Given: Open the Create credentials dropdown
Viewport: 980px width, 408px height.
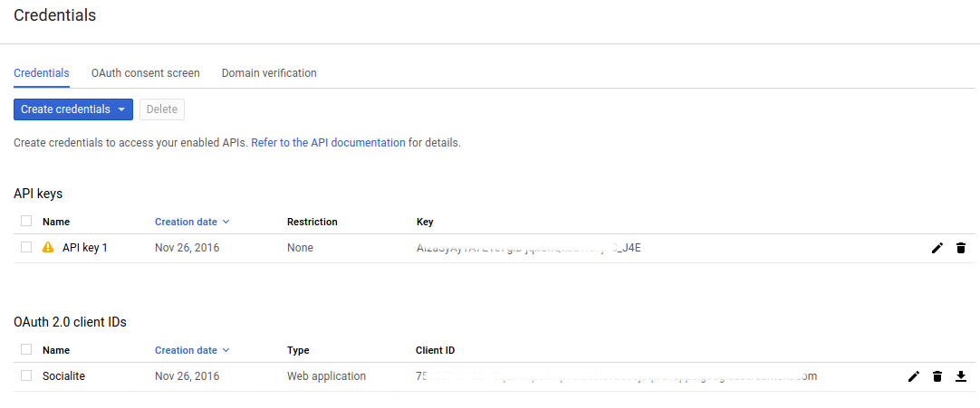Looking at the screenshot, I should (73, 109).
